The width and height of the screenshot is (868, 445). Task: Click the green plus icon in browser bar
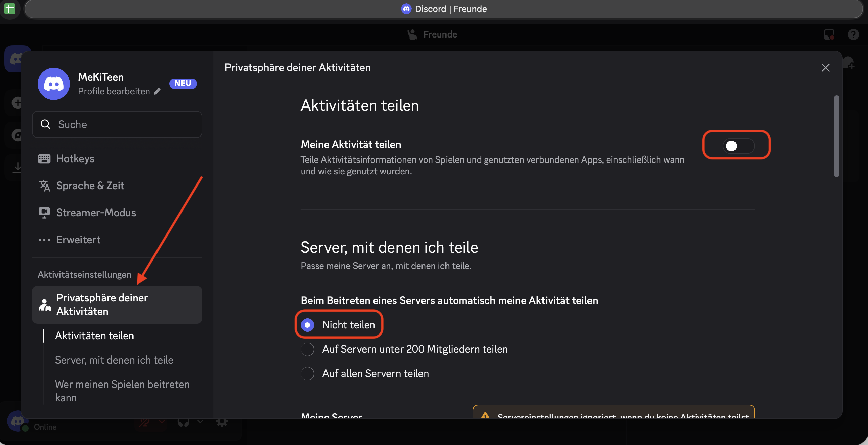coord(10,9)
